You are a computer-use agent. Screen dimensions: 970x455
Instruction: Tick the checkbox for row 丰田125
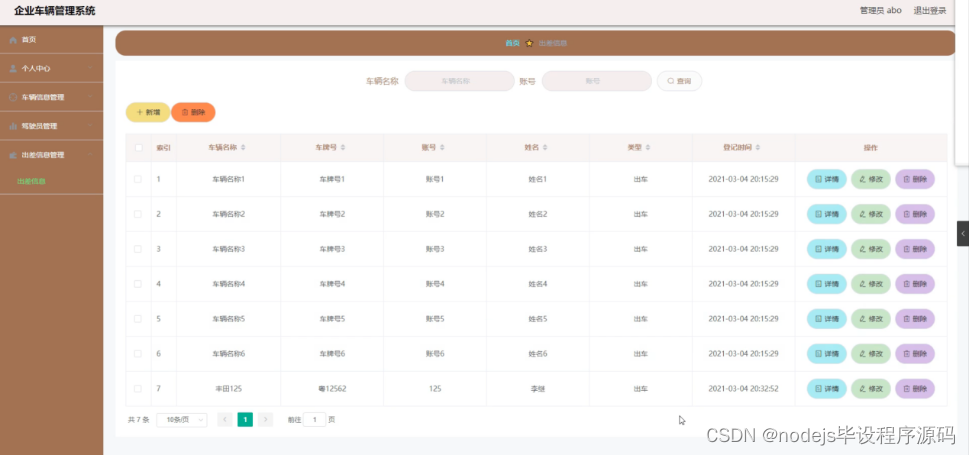pos(138,389)
